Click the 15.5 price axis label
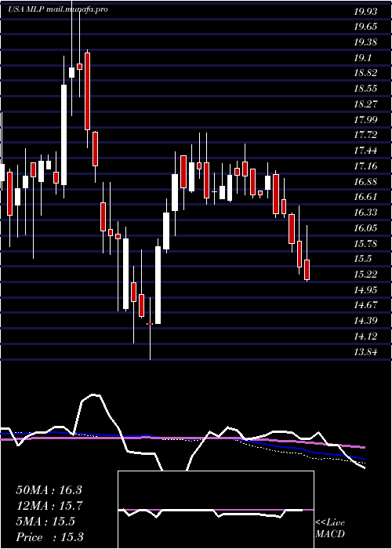Image resolution: width=392 pixels, height=549 pixels. pos(362,258)
